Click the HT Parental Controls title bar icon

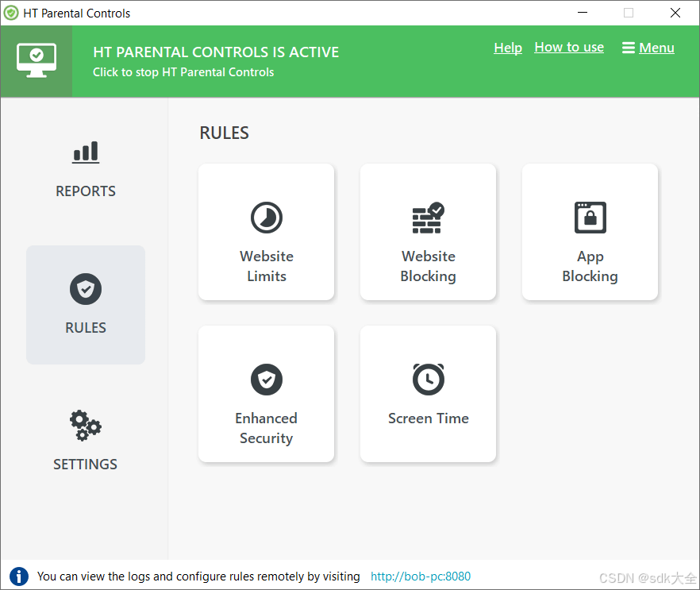tap(11, 13)
